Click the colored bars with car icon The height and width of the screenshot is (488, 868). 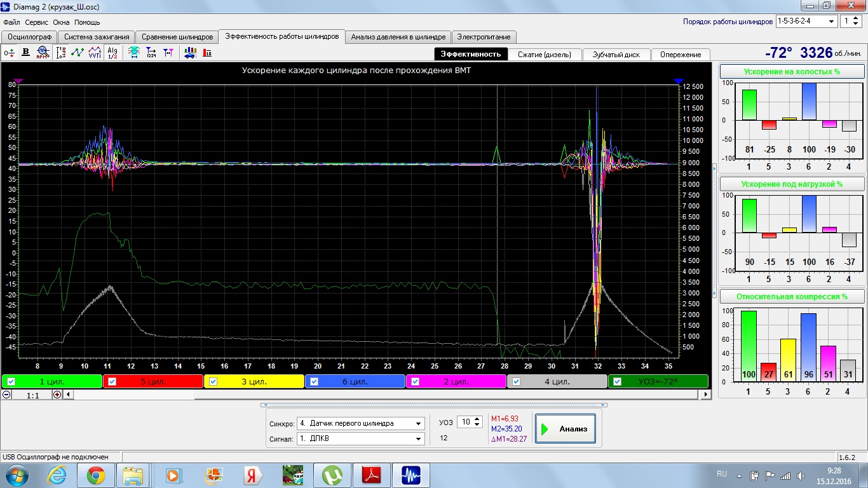pyautogui.click(x=190, y=52)
